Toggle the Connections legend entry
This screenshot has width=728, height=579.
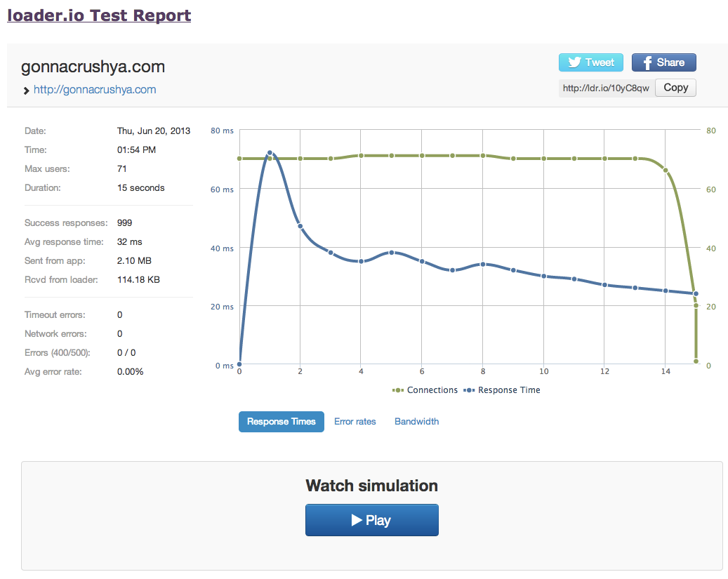point(425,390)
